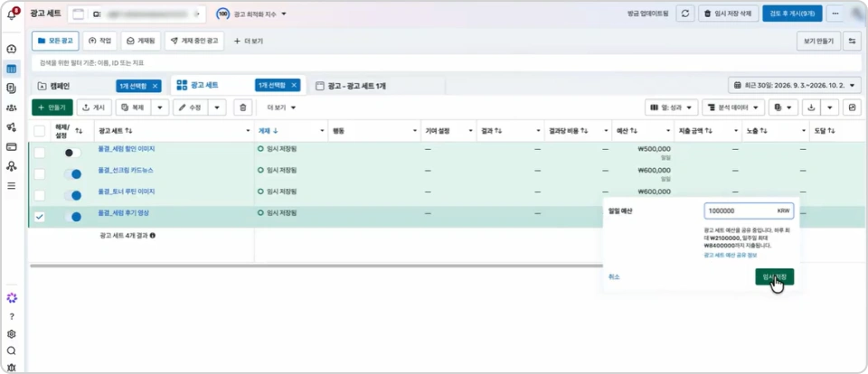Click the green 만들기 create button
The image size is (868, 374).
tap(52, 108)
